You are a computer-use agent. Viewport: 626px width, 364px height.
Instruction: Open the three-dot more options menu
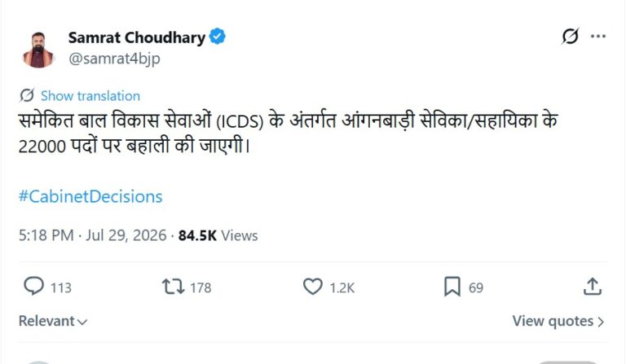click(x=598, y=37)
